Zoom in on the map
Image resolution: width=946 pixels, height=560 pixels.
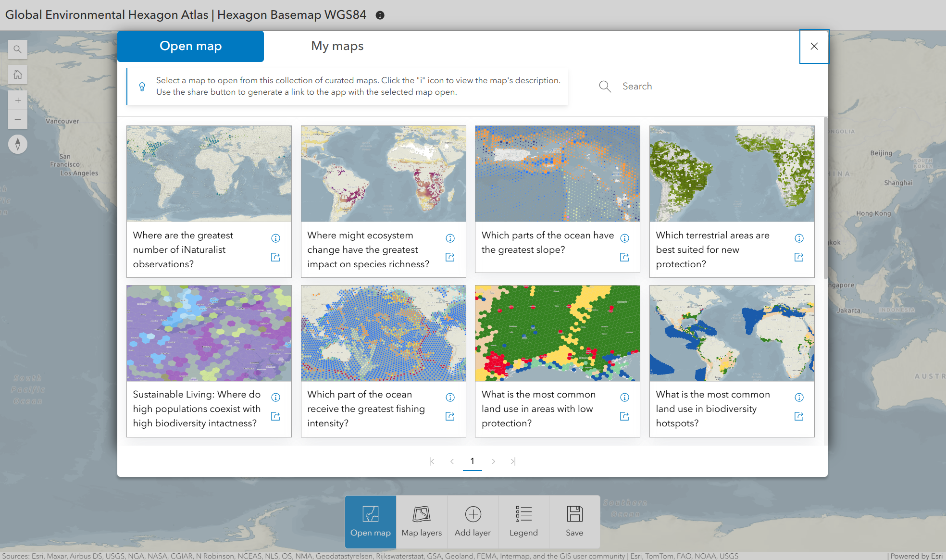click(x=18, y=100)
